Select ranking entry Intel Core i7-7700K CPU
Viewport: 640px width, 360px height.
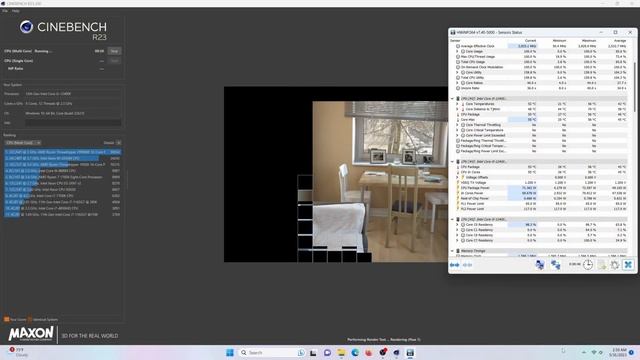tap(62, 196)
